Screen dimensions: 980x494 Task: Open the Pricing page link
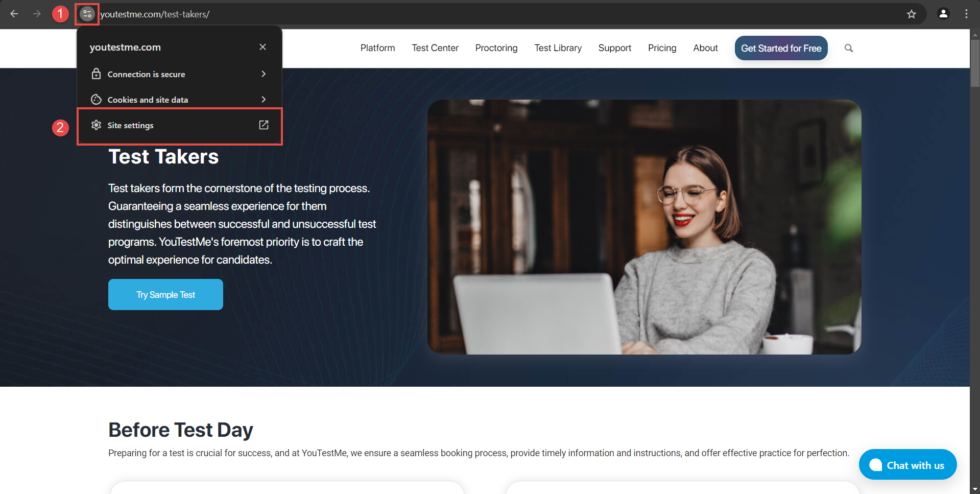662,48
